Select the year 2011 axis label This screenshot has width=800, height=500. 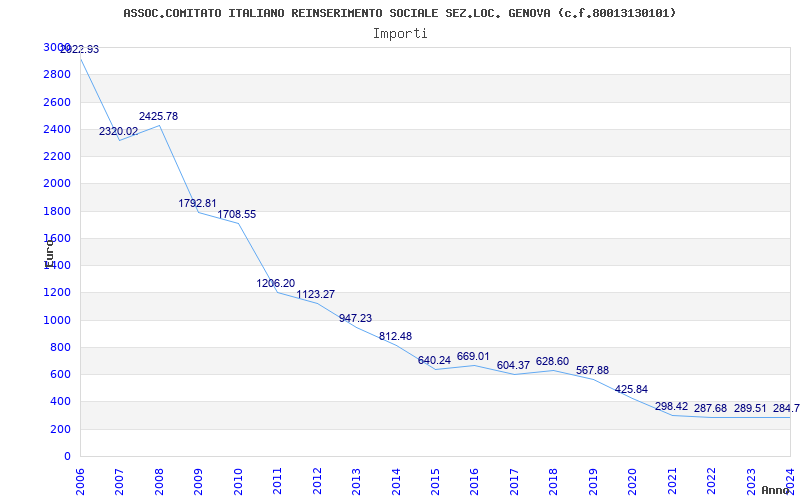pos(278,482)
